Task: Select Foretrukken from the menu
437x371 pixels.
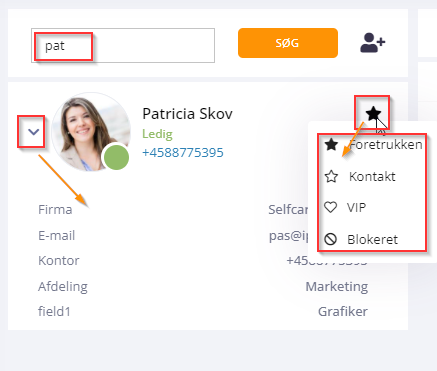Action: click(x=372, y=145)
